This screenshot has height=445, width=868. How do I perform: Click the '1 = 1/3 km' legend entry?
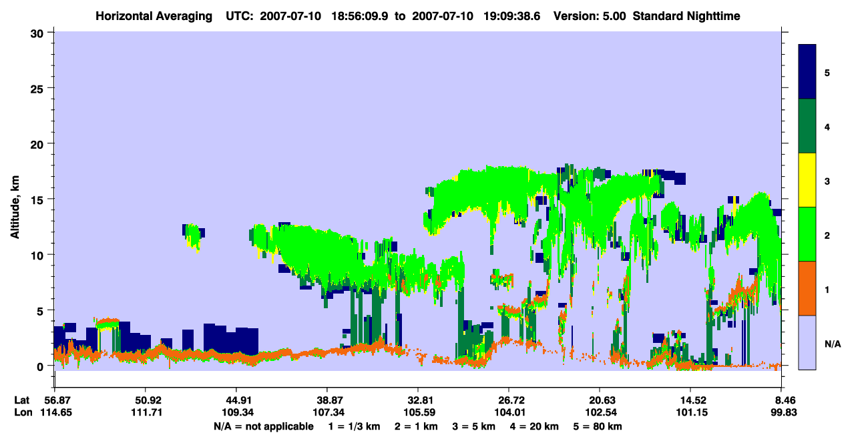[x=354, y=426]
